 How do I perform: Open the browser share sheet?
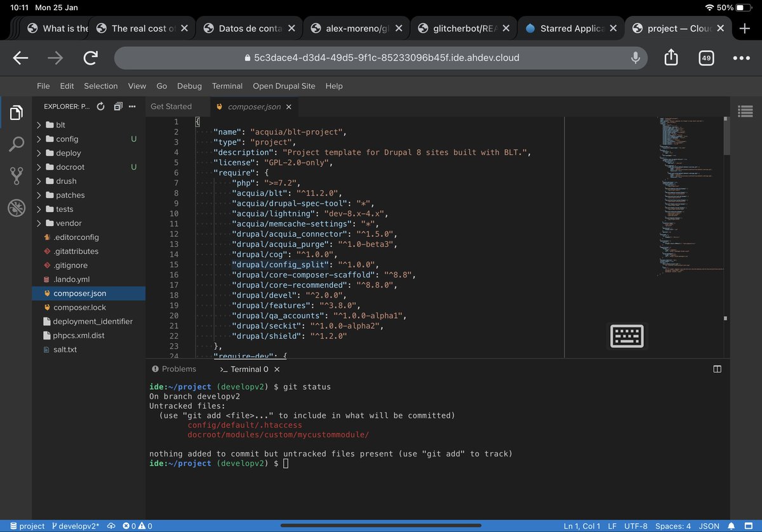click(x=671, y=57)
